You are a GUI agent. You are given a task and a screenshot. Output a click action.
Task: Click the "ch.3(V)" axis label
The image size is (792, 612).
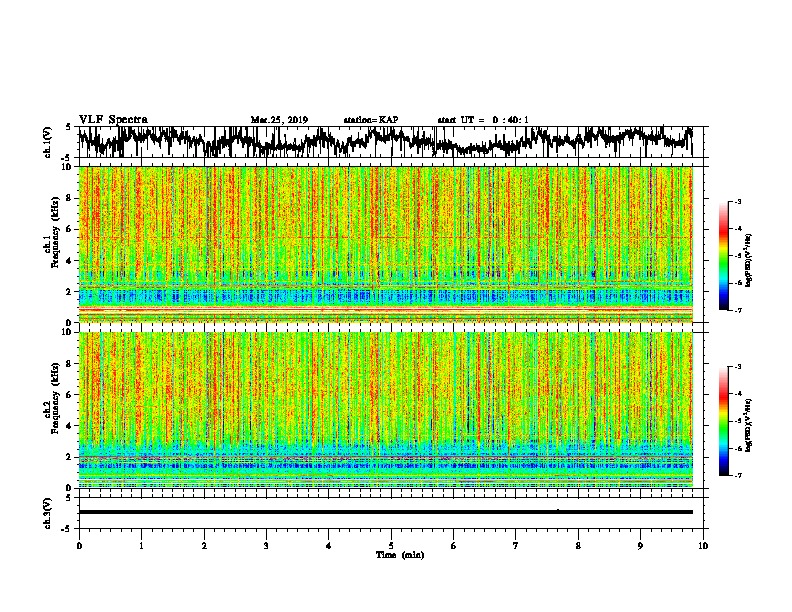pos(48,513)
